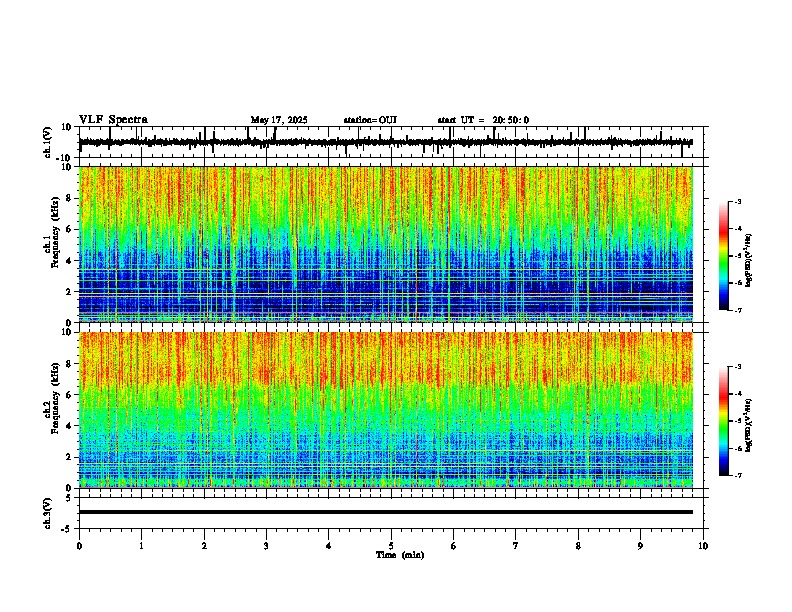Click the 2 kHz tick on ch.2 spectrogram
The width and height of the screenshot is (792, 612).
point(70,457)
